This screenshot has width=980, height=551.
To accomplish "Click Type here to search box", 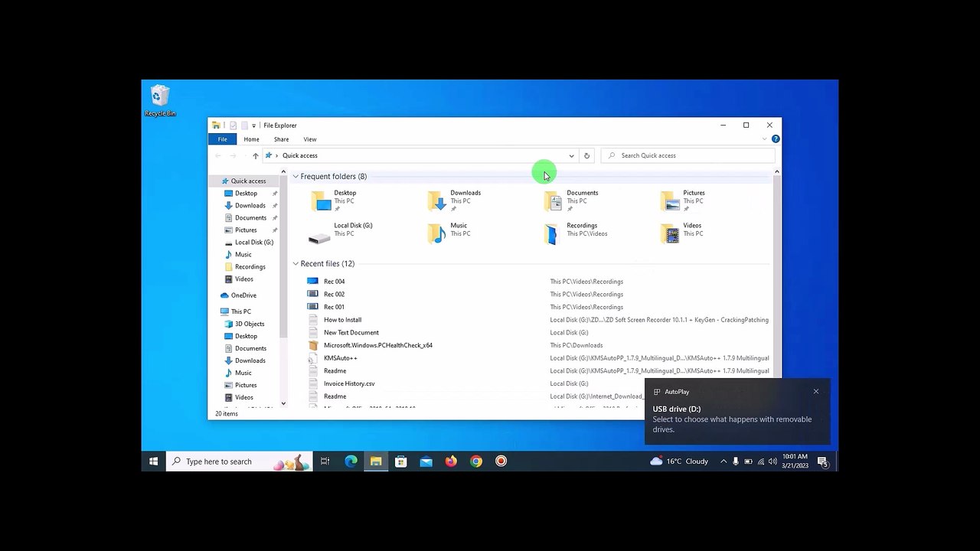I will (239, 461).
